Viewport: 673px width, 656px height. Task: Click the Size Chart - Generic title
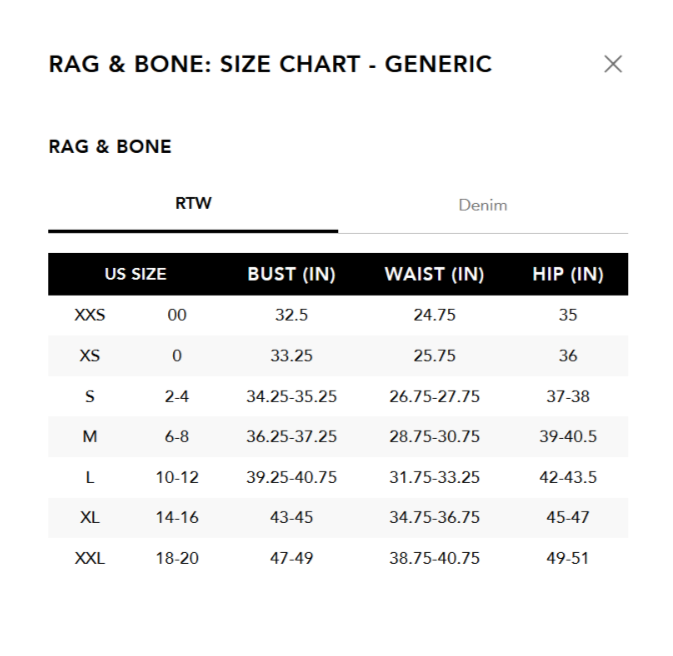pyautogui.click(x=270, y=65)
